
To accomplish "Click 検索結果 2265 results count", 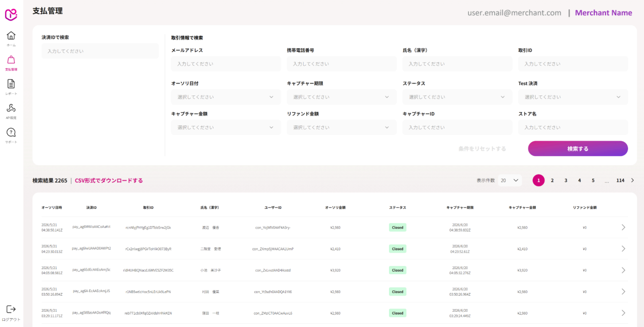I will [50, 181].
